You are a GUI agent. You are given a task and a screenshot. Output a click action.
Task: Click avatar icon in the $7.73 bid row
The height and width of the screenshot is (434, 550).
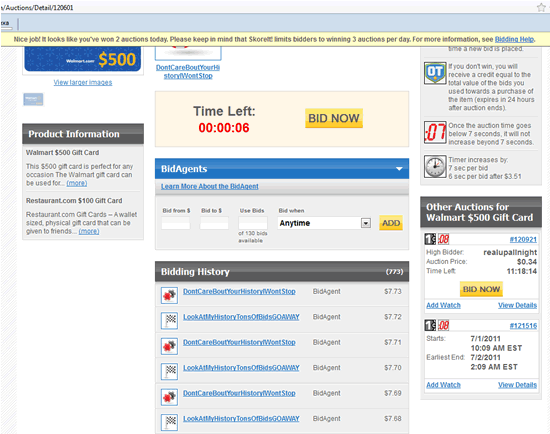pos(169,295)
